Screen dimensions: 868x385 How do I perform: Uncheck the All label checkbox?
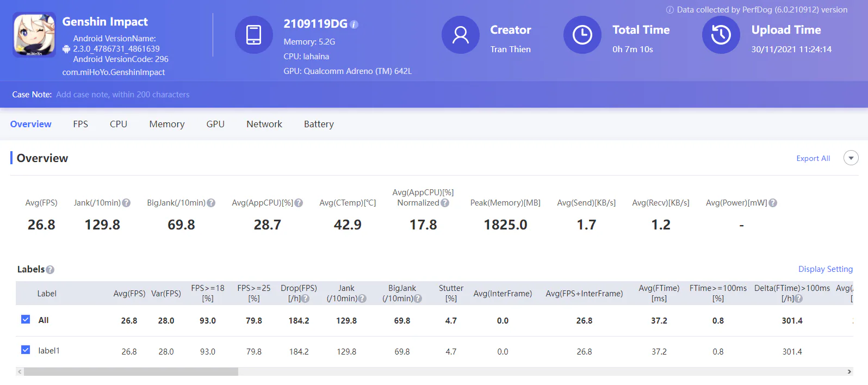pyautogui.click(x=26, y=319)
